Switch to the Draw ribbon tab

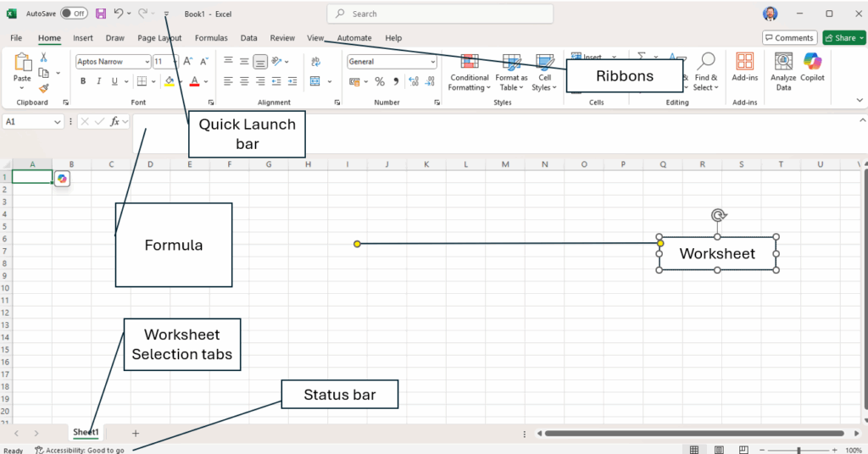click(x=114, y=37)
